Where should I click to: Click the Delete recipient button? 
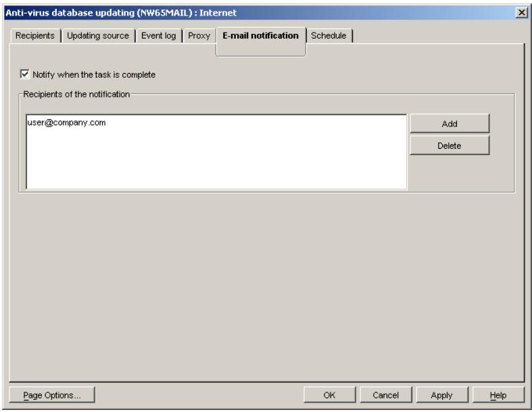(450, 145)
